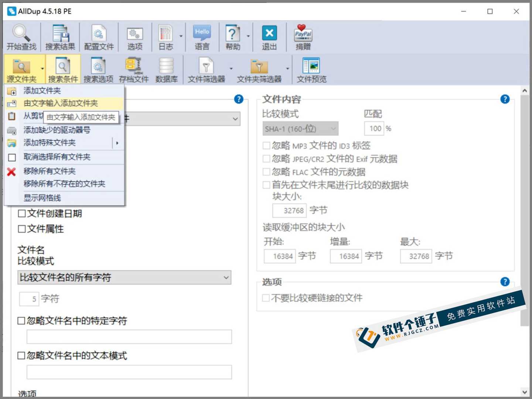Check 忽略文件名中的特定字符
Image resolution: width=532 pixels, height=399 pixels.
tap(21, 321)
